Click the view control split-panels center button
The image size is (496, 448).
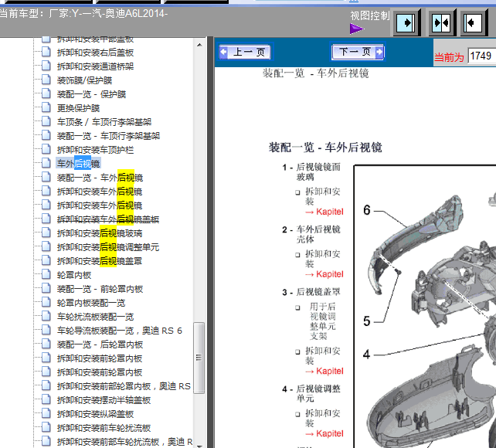tap(442, 22)
